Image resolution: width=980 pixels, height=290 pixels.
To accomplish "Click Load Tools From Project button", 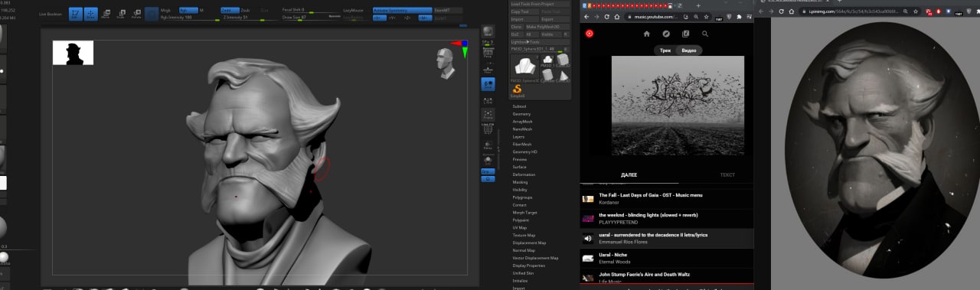I will pos(540,4).
